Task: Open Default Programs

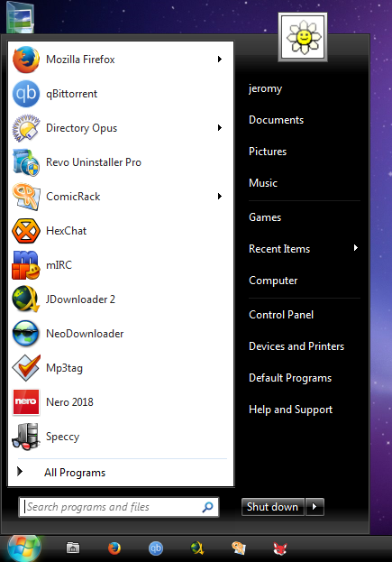Action: (x=290, y=378)
